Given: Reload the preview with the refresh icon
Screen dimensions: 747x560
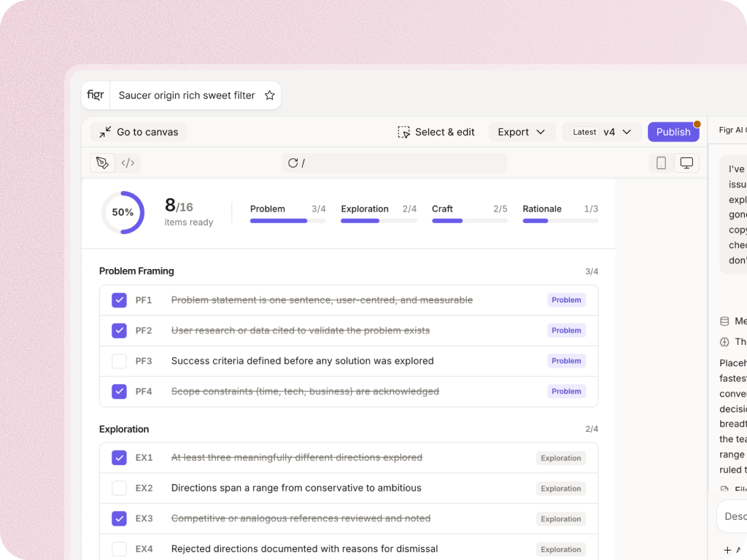Looking at the screenshot, I should [x=293, y=163].
